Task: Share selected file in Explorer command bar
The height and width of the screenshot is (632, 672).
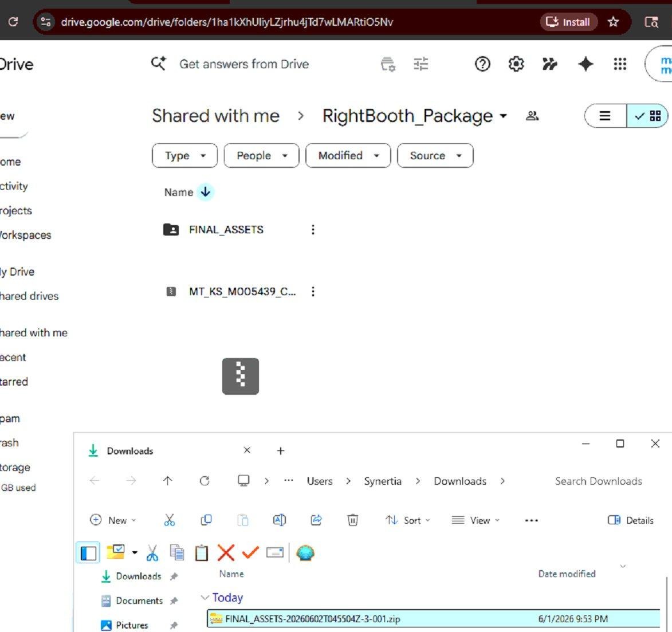Action: tap(316, 520)
